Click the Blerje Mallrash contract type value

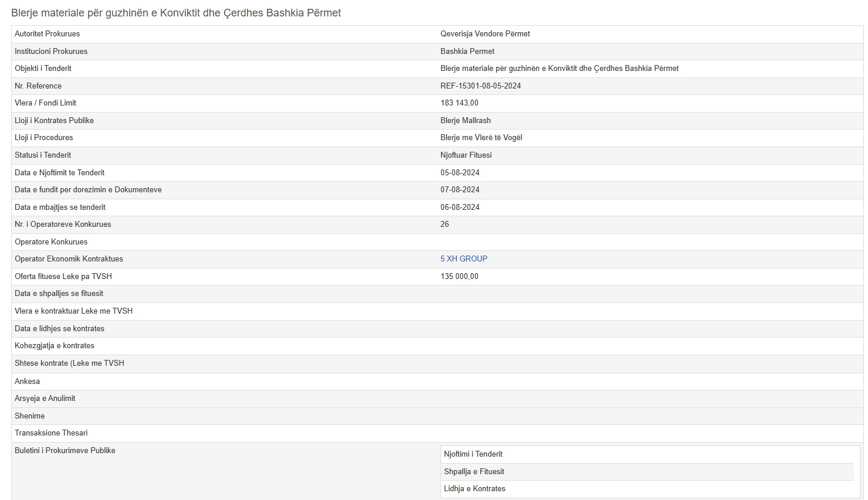pyautogui.click(x=465, y=120)
